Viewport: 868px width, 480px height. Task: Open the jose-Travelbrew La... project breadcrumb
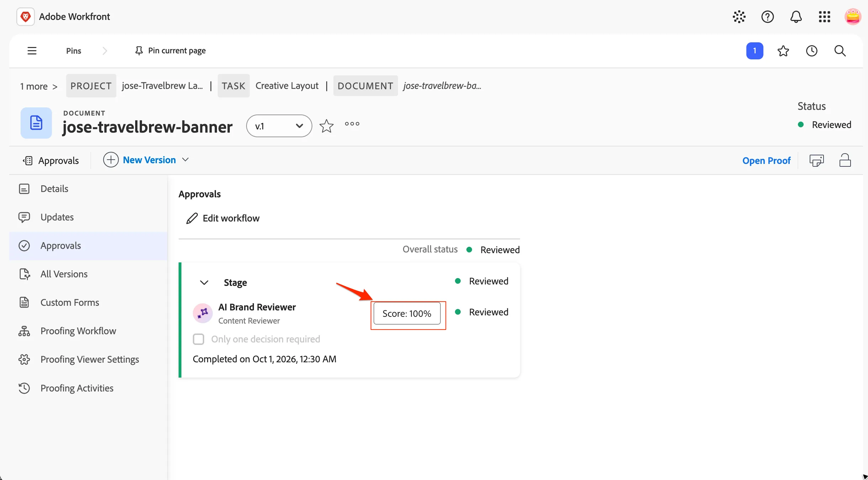[163, 86]
